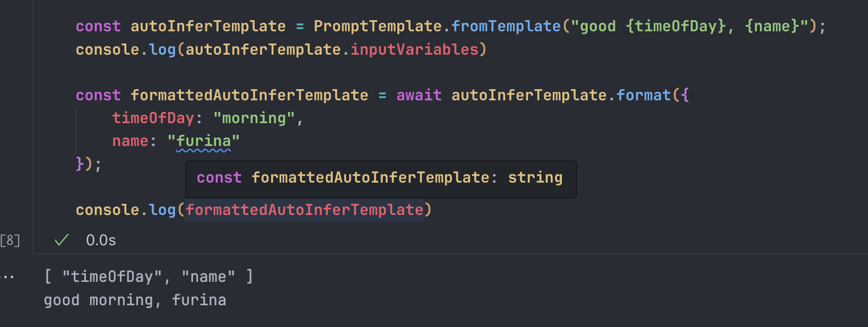Image resolution: width=868 pixels, height=327 pixels.
Task: Click the formattedAutoInferTemplate const declaration name
Action: [x=249, y=95]
